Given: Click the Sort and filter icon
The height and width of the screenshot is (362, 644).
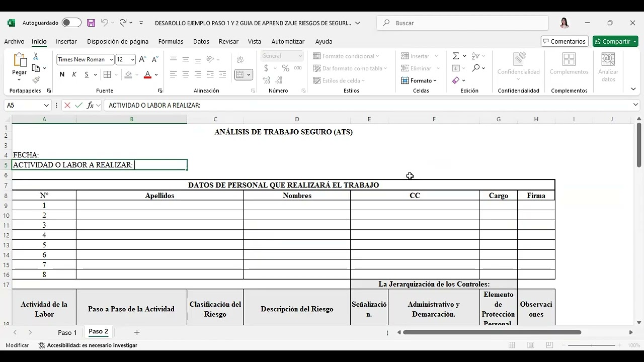Looking at the screenshot, I should 476,56.
